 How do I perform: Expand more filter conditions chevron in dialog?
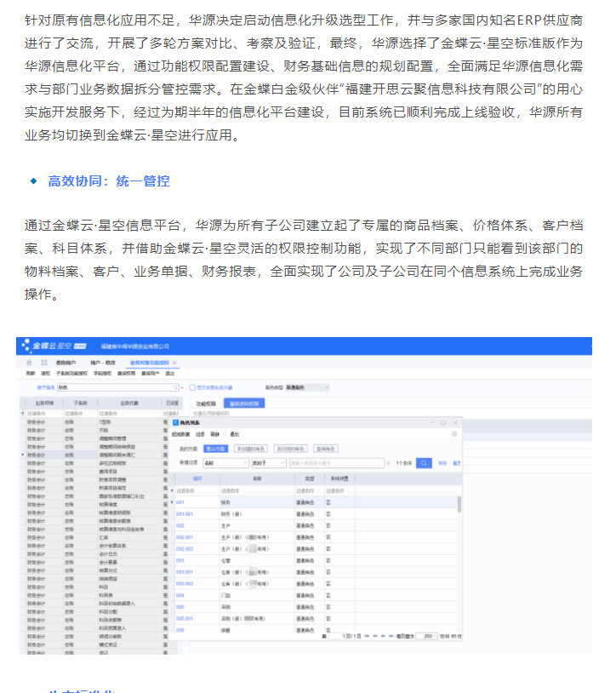coord(388,463)
